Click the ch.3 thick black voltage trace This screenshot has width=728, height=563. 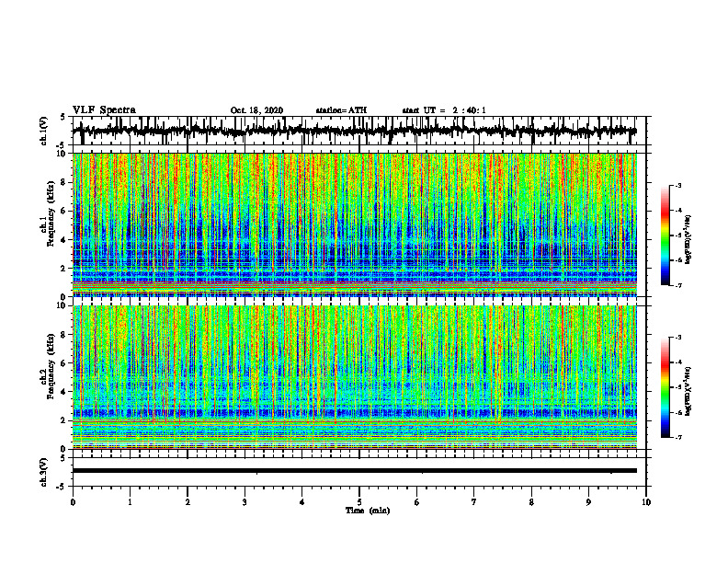[354, 471]
